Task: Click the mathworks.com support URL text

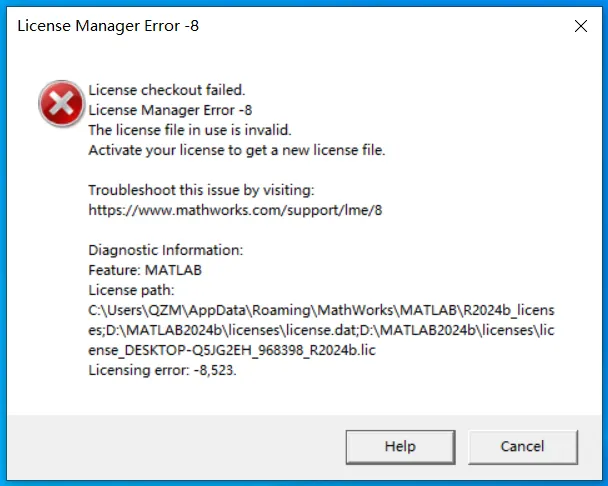Action: click(x=236, y=210)
